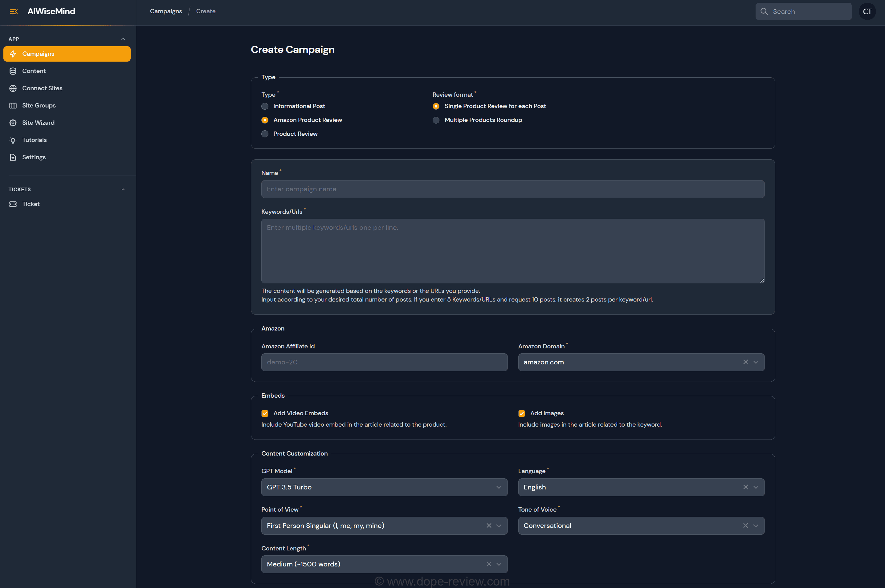Click the Ticket icon in sidebar
This screenshot has width=885, height=588.
coord(13,204)
